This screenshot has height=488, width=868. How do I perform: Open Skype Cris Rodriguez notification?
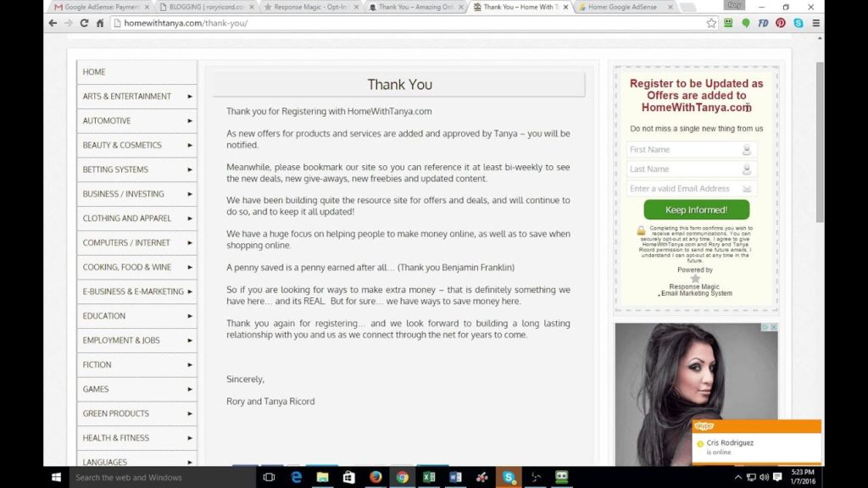click(757, 441)
